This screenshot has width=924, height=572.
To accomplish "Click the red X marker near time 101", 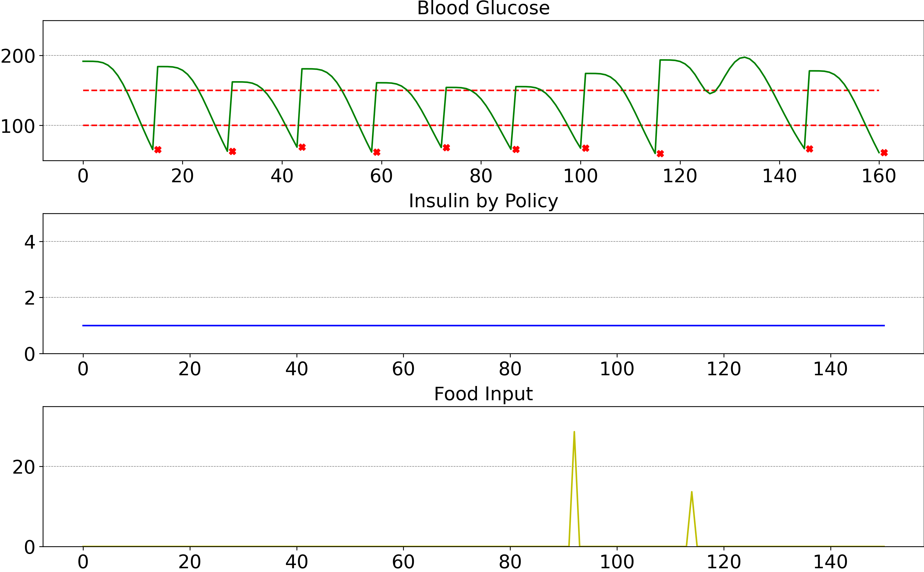I will point(586,148).
